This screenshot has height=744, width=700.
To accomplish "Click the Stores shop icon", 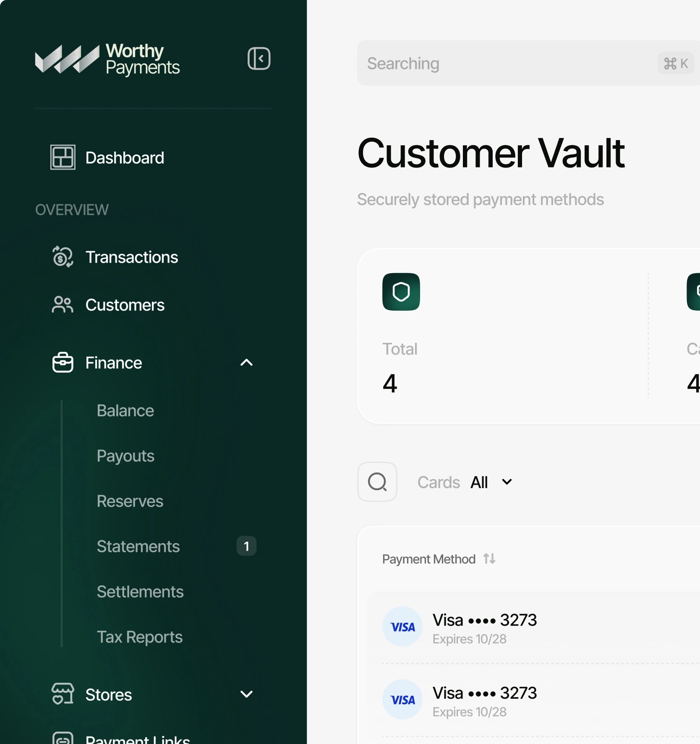I will pyautogui.click(x=63, y=694).
